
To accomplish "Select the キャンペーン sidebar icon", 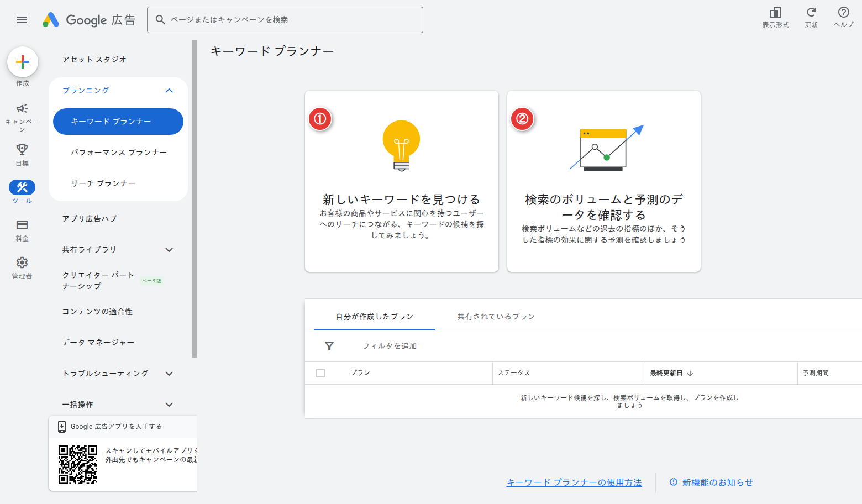I will coord(22,109).
